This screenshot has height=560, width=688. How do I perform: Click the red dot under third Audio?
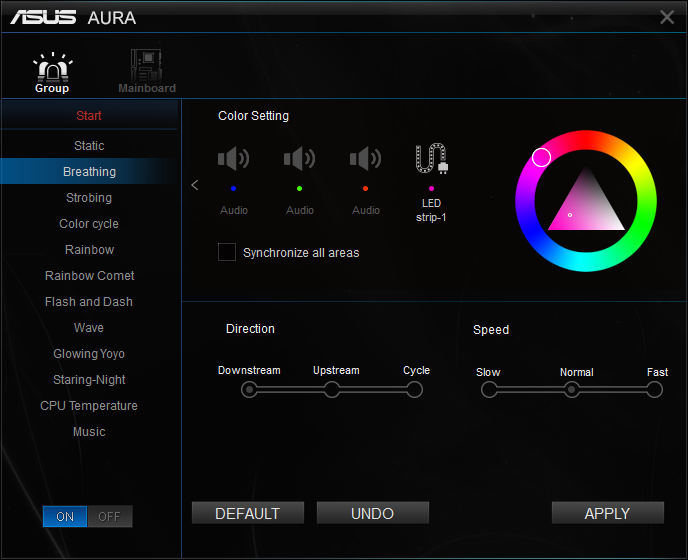pyautogui.click(x=365, y=188)
